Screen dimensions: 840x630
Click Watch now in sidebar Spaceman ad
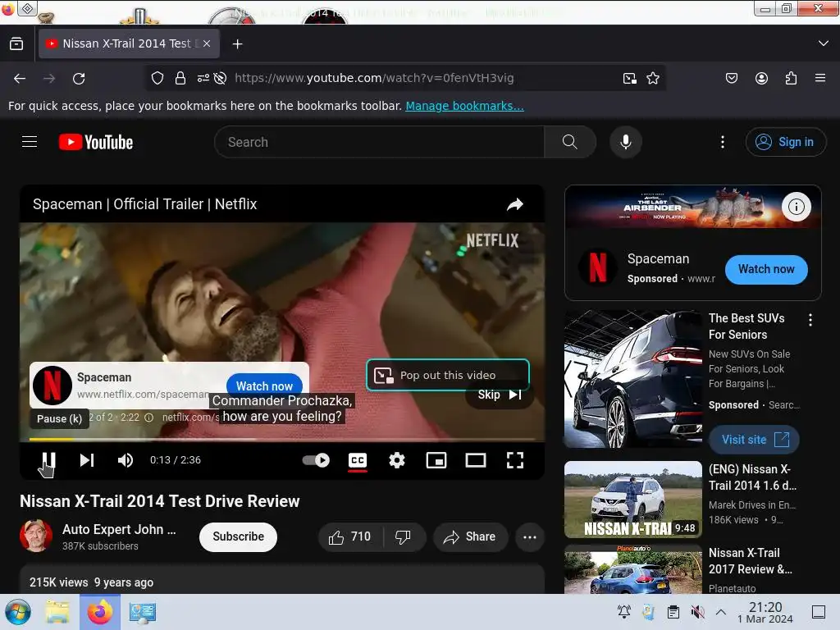(x=766, y=269)
